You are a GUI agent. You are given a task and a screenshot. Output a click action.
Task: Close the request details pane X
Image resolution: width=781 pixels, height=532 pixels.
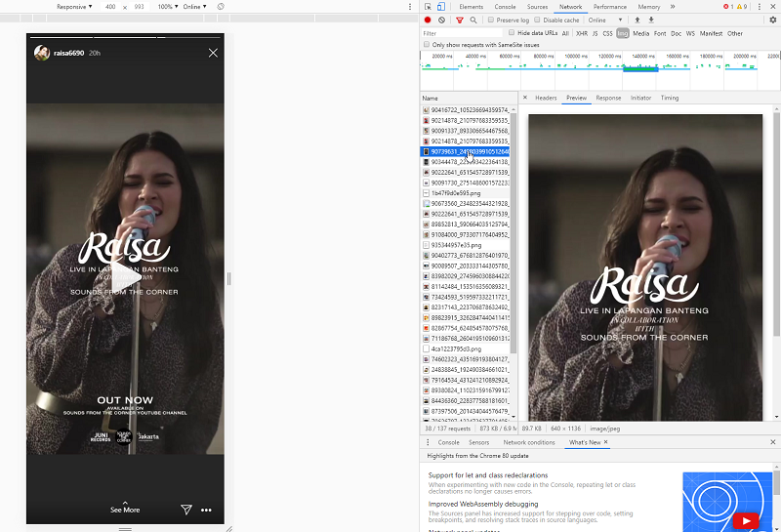525,98
